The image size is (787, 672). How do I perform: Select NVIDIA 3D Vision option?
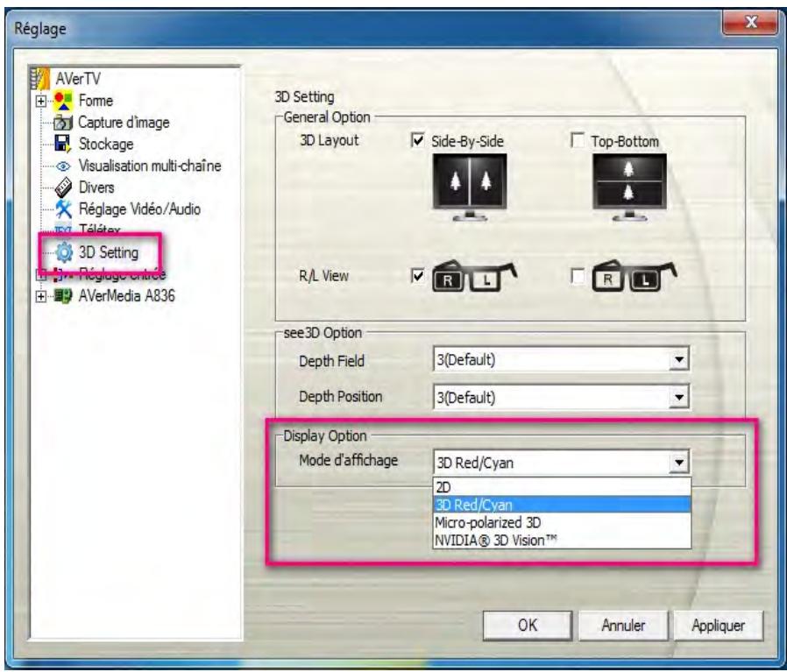562,540
